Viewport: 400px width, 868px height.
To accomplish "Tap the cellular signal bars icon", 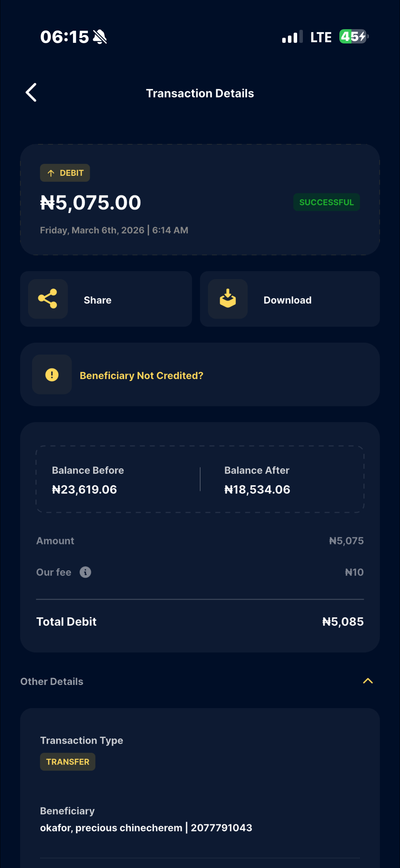I will point(292,37).
